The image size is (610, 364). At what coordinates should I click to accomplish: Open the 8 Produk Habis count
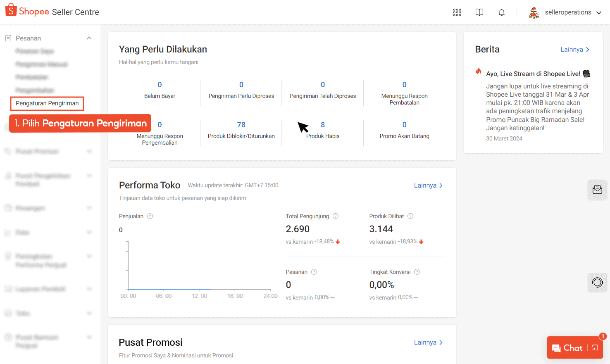click(323, 125)
